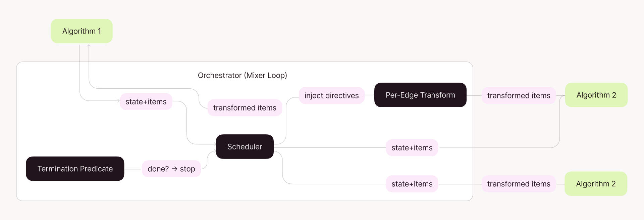Select the Scheduler node
The width and height of the screenshot is (644, 220).
pos(245,147)
